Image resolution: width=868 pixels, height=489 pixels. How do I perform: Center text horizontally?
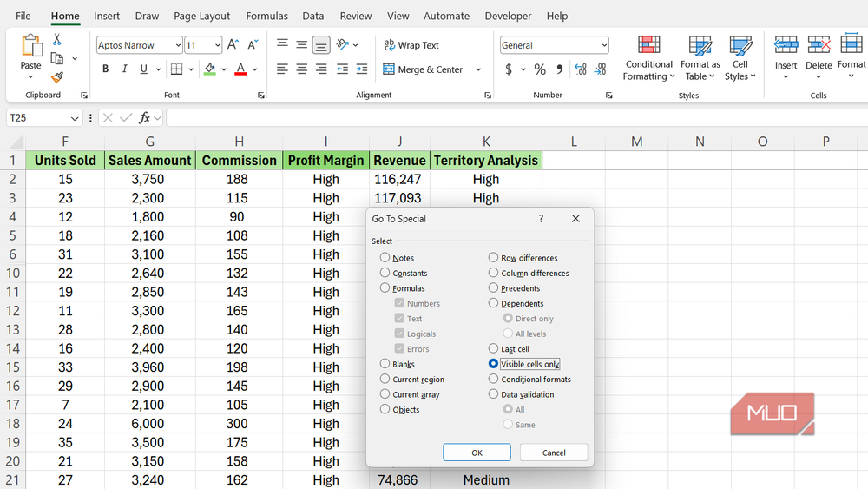tap(302, 69)
